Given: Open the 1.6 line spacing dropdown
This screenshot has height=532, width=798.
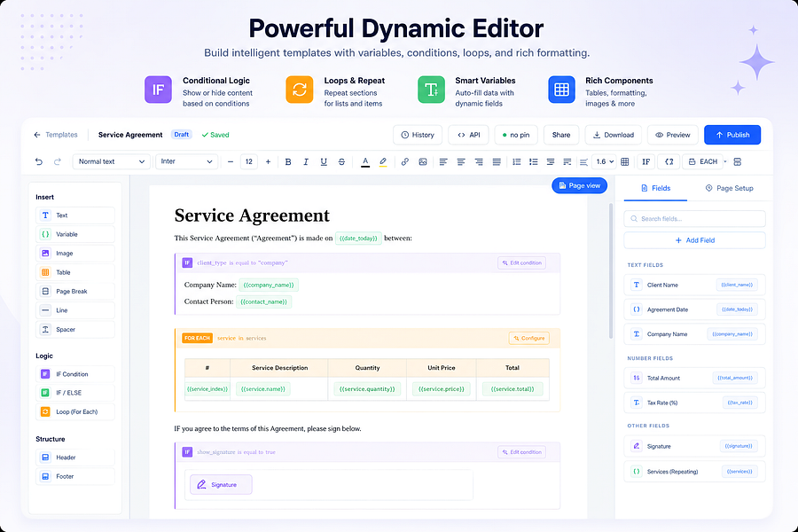Looking at the screenshot, I should [604, 162].
